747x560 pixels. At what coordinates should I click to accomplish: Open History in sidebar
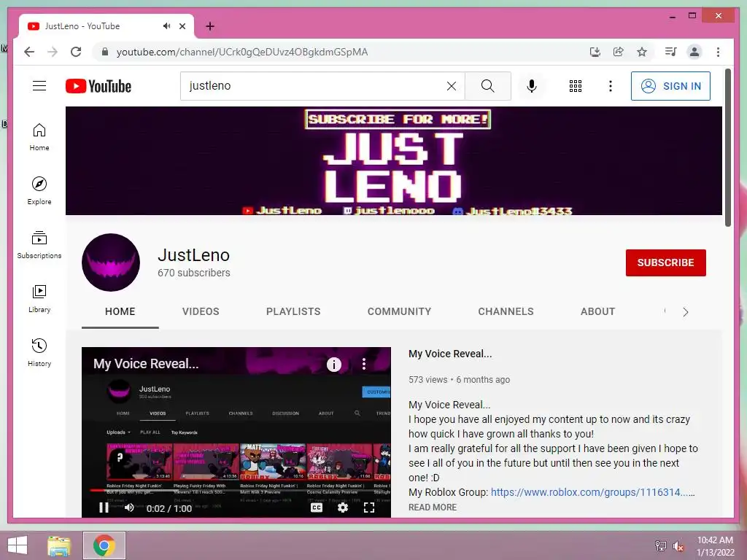pyautogui.click(x=39, y=353)
